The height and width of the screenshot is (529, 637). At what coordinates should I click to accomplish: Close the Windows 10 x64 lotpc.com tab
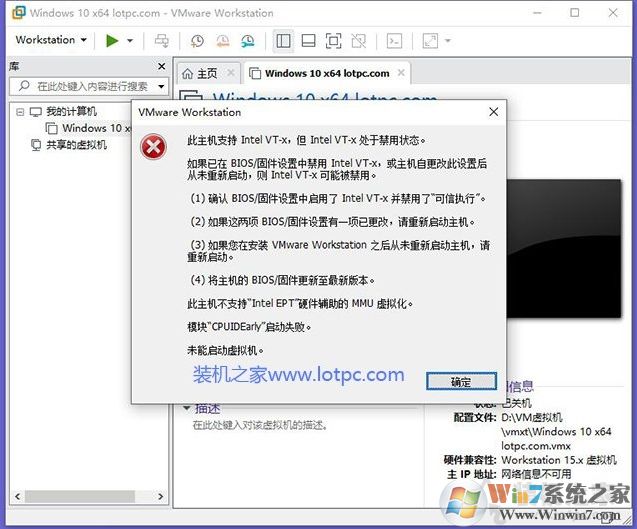point(401,73)
